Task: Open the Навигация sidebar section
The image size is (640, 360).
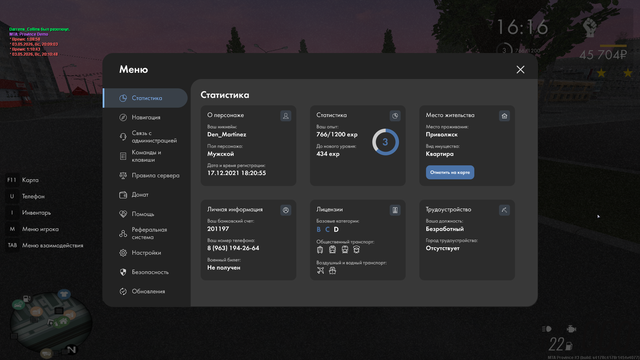Action: coord(145,117)
